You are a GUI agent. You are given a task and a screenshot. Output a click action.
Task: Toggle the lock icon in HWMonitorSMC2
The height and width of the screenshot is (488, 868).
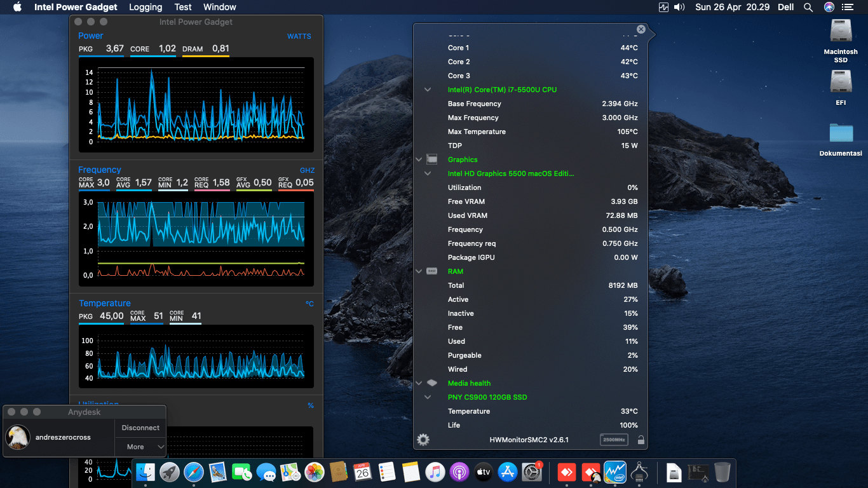tap(641, 440)
